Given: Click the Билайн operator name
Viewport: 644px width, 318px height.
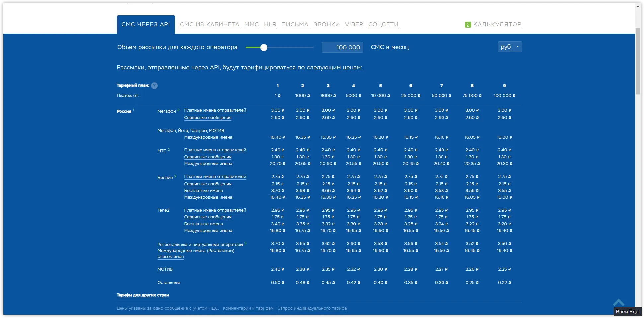Looking at the screenshot, I should point(165,178).
